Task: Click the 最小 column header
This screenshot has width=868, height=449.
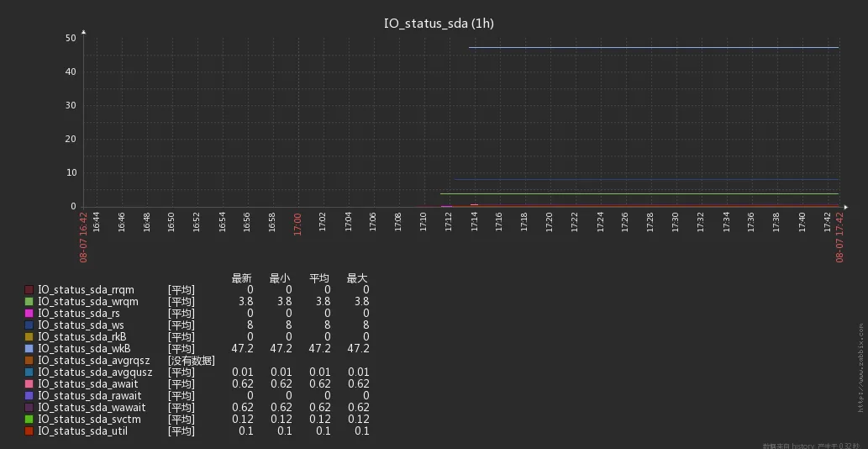Action: pyautogui.click(x=280, y=278)
